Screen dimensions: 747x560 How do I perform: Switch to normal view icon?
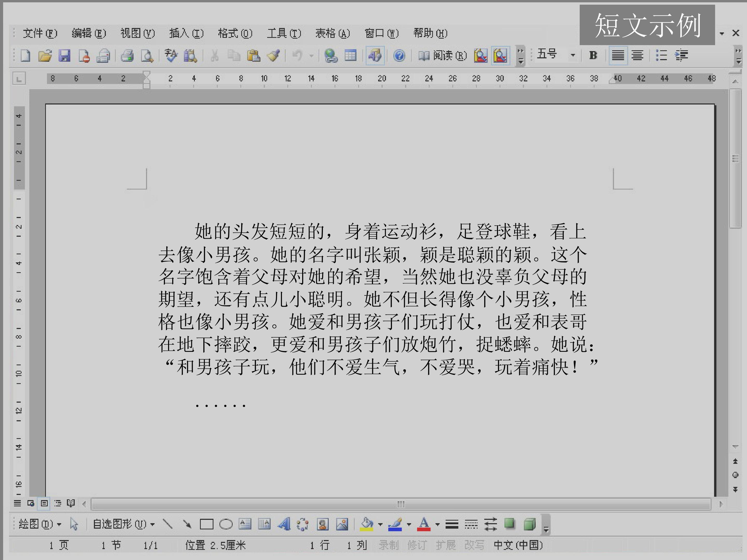coord(17,503)
